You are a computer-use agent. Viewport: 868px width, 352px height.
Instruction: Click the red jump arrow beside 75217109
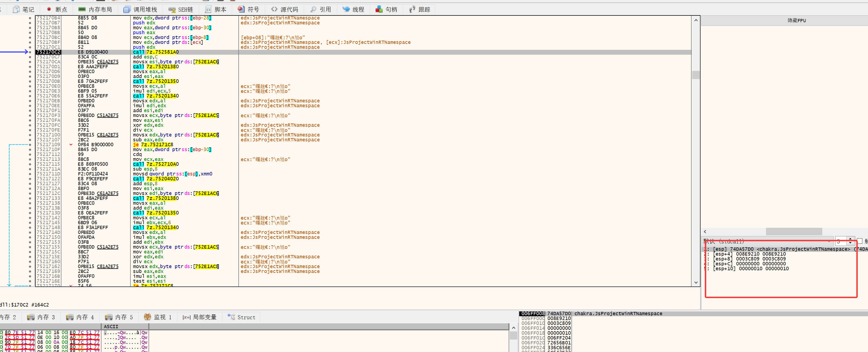[71, 145]
